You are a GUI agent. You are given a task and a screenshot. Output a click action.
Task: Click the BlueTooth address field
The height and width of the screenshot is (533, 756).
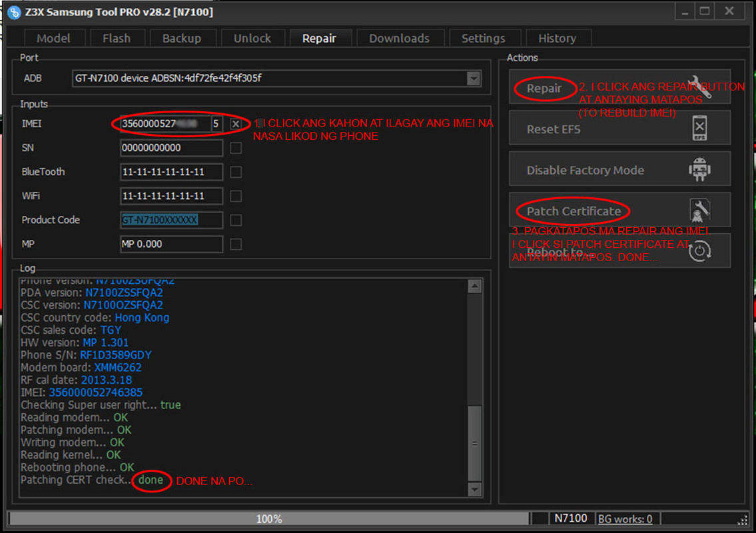[x=171, y=172]
